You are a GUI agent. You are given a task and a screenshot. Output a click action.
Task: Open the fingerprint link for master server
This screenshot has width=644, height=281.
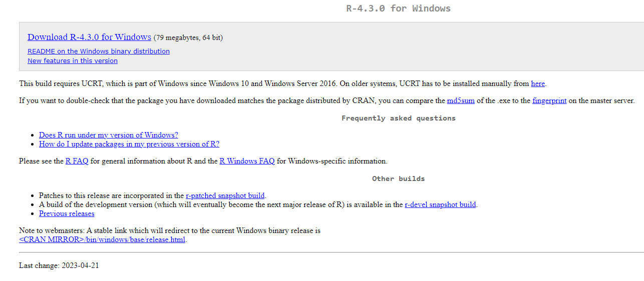[x=549, y=100]
